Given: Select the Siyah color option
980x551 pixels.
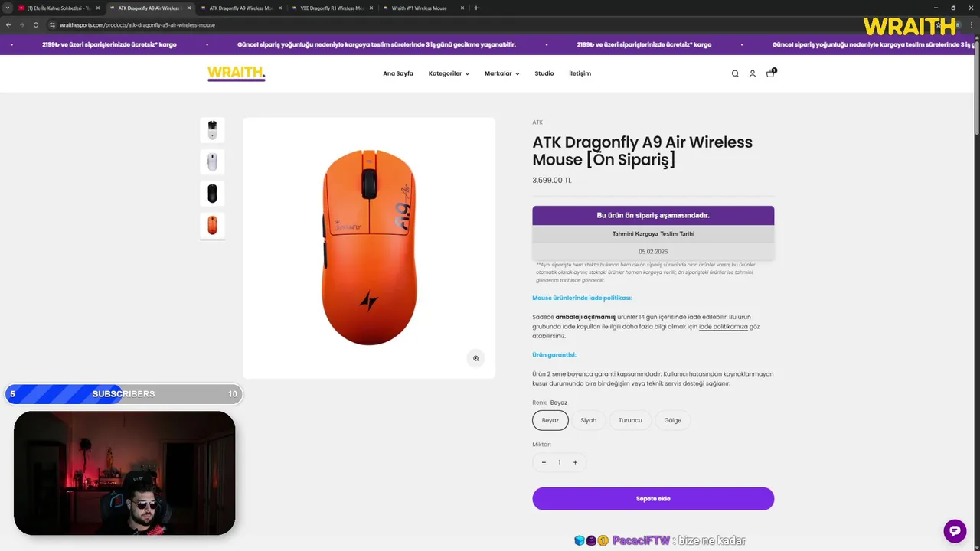Looking at the screenshot, I should point(588,420).
